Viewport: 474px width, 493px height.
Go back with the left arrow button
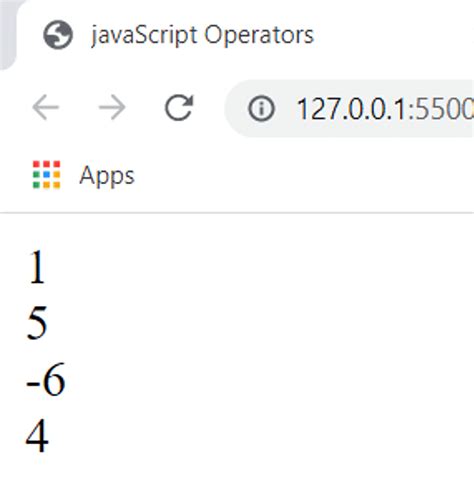point(46,107)
